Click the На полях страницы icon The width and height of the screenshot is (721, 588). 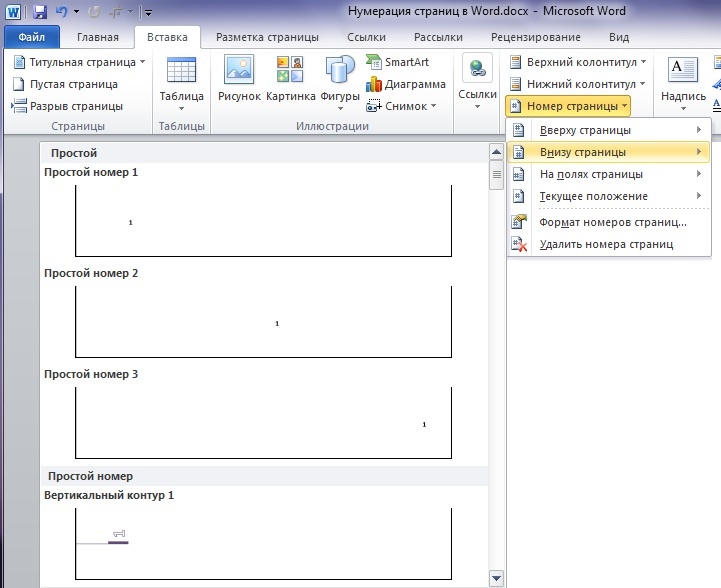click(519, 174)
